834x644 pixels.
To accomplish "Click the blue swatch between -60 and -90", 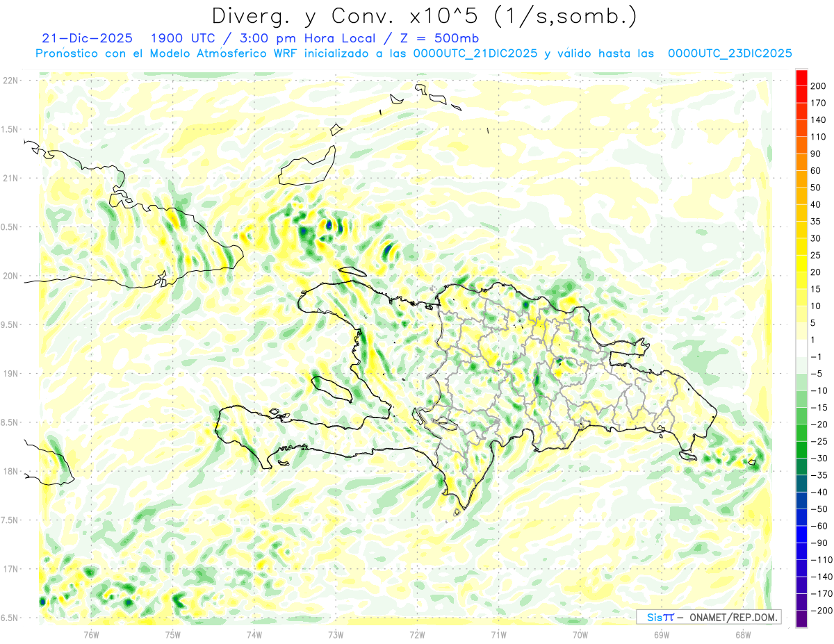I will (x=801, y=534).
